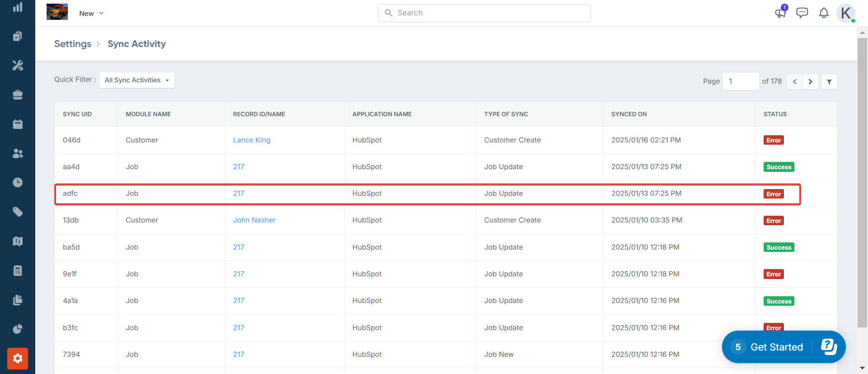Open the dashboard bar chart icon in sidebar

tap(18, 7)
